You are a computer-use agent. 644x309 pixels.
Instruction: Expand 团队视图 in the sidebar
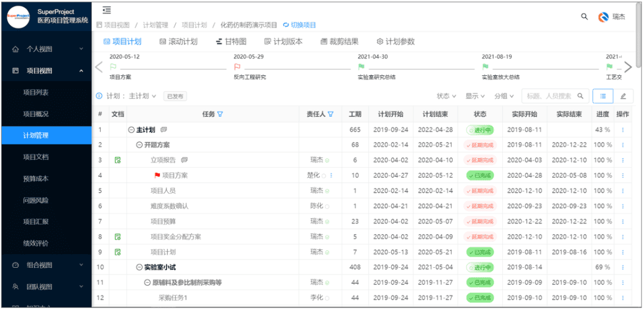(47, 286)
